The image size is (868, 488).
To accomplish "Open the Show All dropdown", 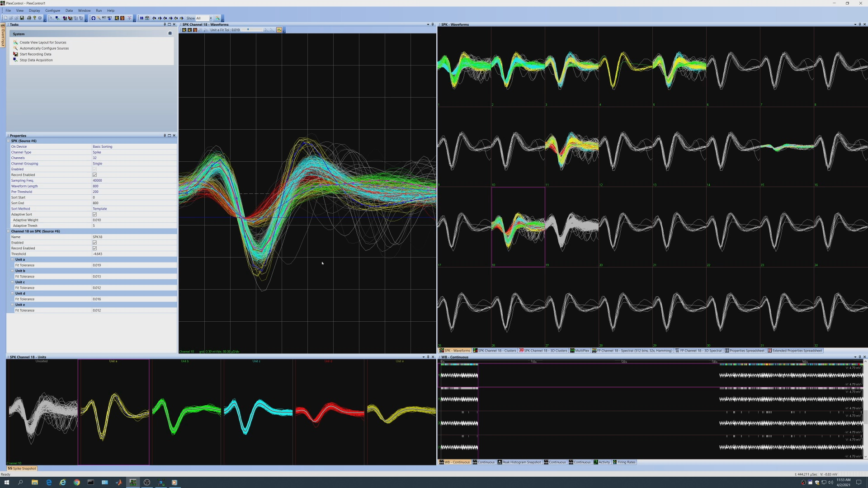I will click(x=211, y=18).
